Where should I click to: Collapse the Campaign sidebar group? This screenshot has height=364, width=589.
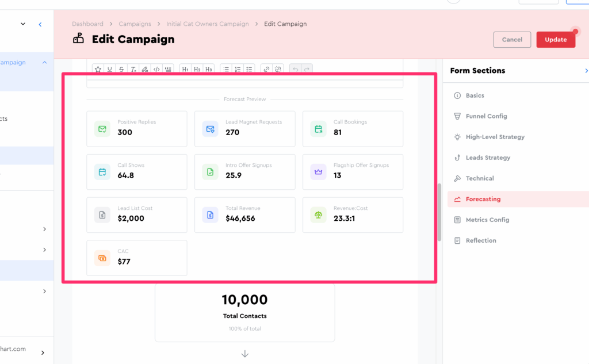coord(44,62)
